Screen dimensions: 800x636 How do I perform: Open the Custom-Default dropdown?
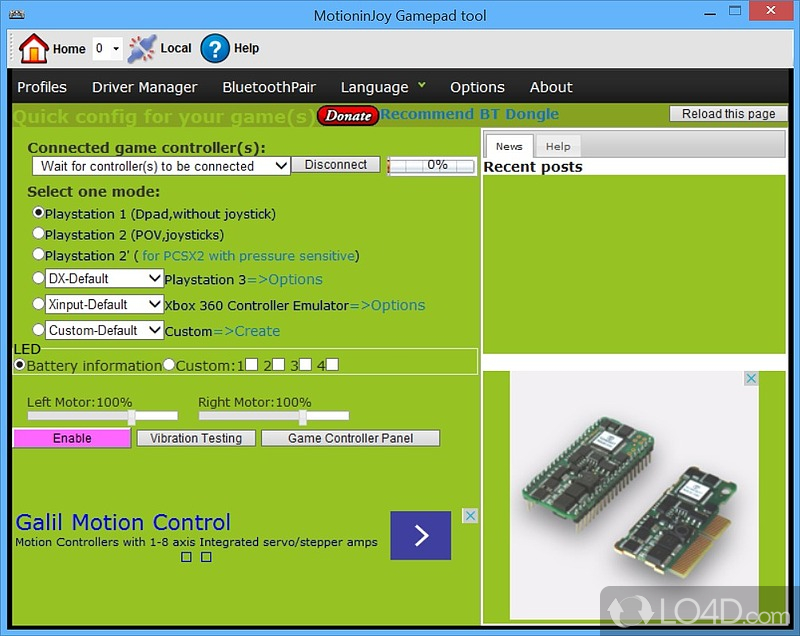pos(104,330)
